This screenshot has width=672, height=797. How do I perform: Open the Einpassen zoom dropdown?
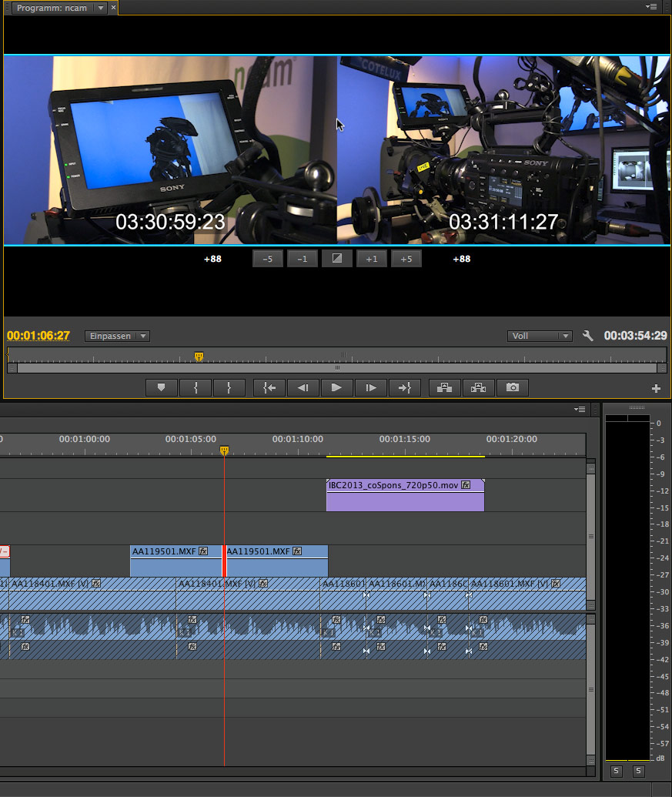117,336
